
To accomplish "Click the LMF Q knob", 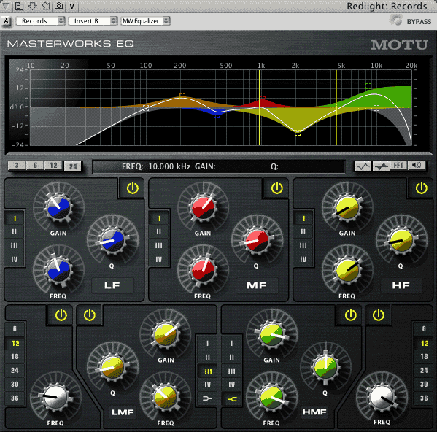I will (113, 368).
